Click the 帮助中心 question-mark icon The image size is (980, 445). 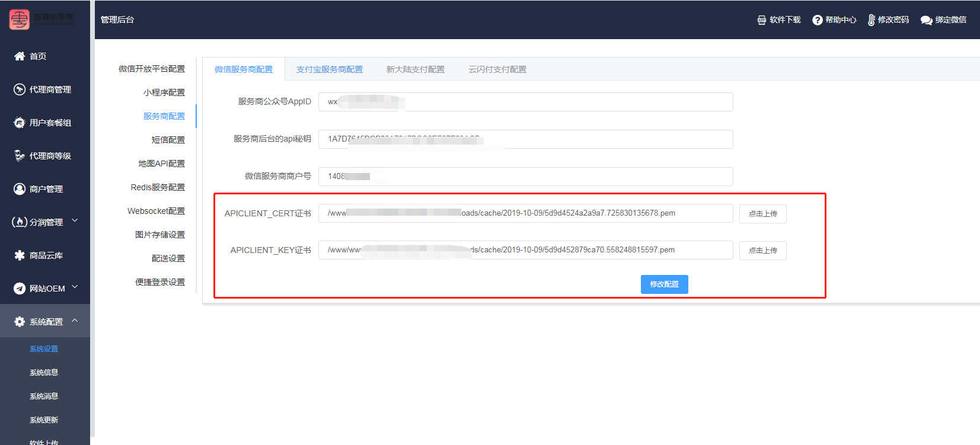coord(818,20)
